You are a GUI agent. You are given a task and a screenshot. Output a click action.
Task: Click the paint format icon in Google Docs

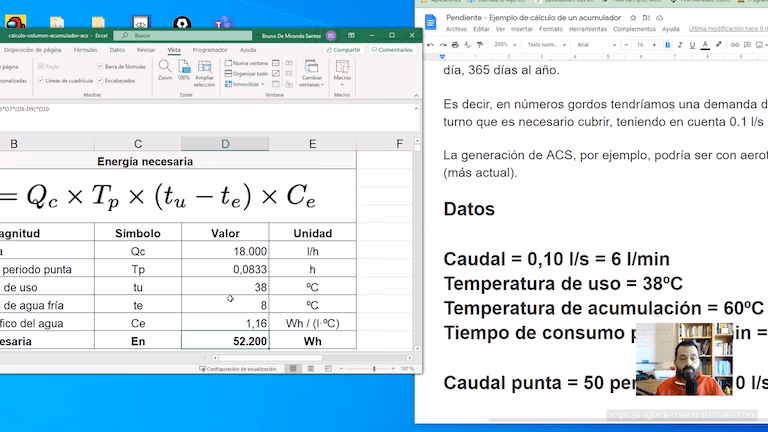pyautogui.click(x=480, y=45)
